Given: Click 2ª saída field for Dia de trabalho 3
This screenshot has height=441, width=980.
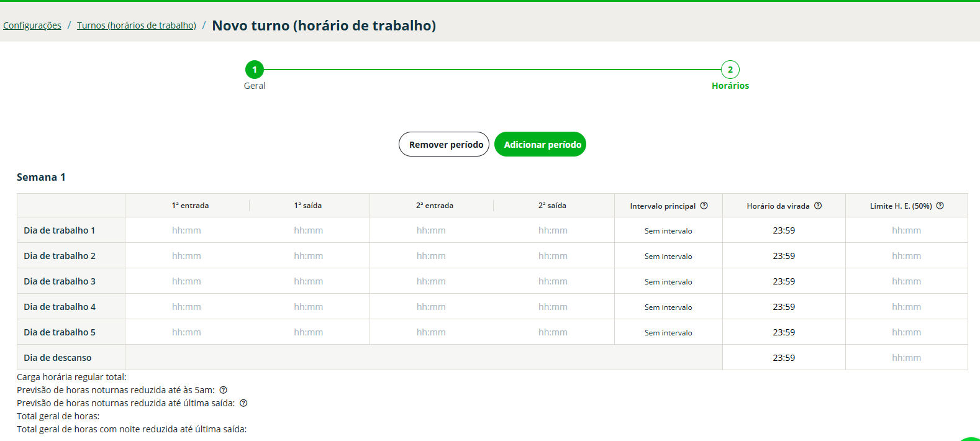Looking at the screenshot, I should pyautogui.click(x=553, y=281).
